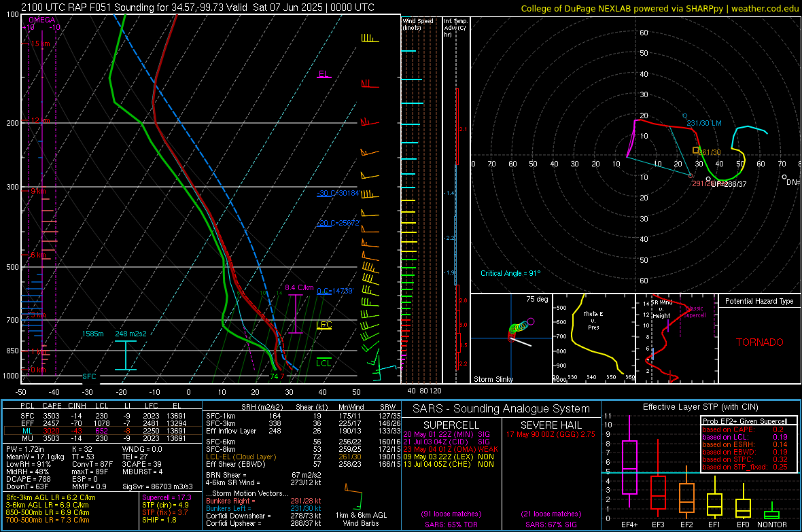
Task: Click the Eff Shear (EBWD) row
Action: coord(303,465)
